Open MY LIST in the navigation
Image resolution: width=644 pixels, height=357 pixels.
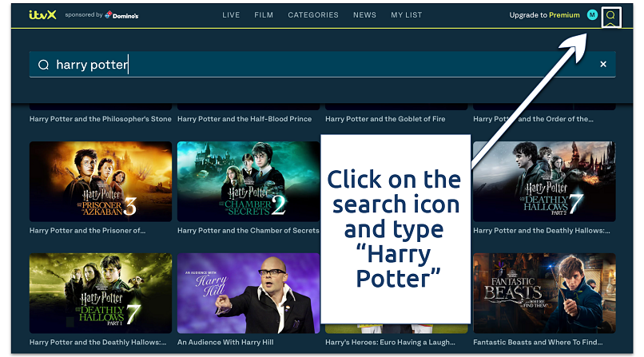coord(406,15)
